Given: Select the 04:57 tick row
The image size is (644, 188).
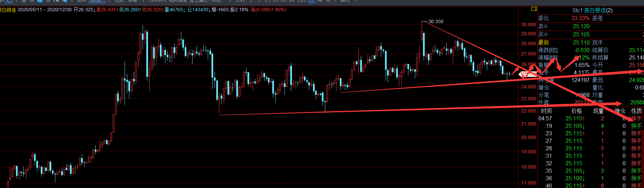Looking at the screenshot, I should point(591,118).
